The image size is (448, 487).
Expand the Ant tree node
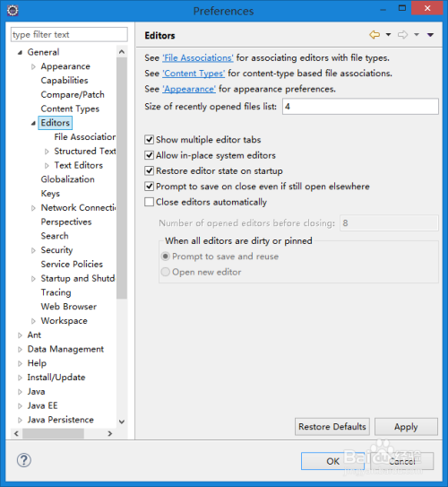click(x=20, y=335)
